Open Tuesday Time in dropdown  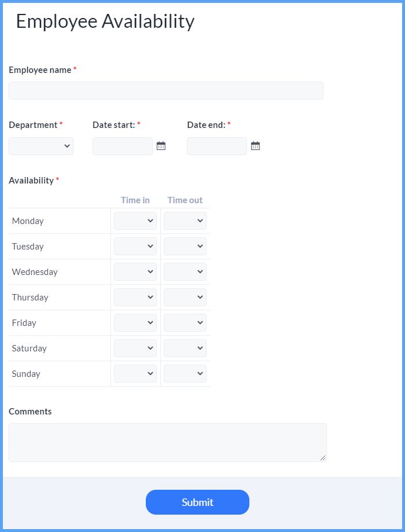coord(135,247)
